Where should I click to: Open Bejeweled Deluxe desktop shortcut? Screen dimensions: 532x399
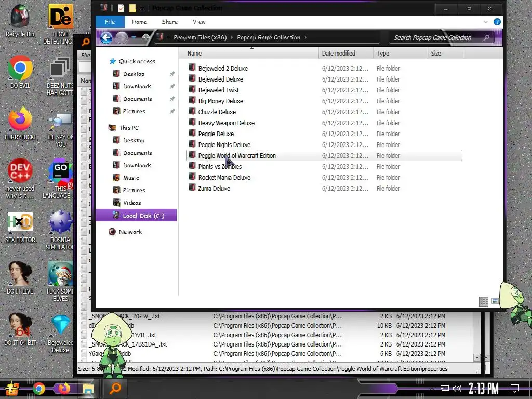click(61, 334)
